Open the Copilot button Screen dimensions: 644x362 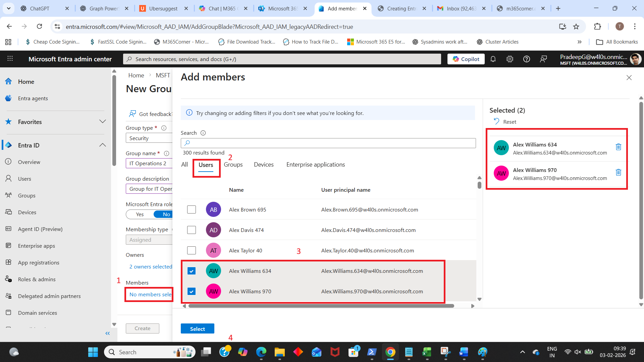tap(466, 59)
